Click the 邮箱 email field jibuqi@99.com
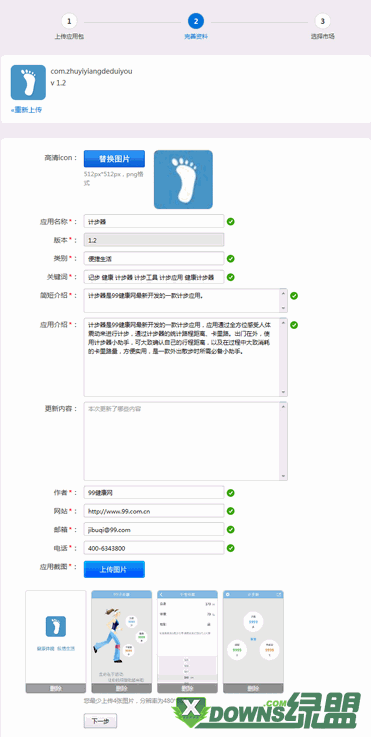The height and width of the screenshot is (737, 371). pos(154,529)
